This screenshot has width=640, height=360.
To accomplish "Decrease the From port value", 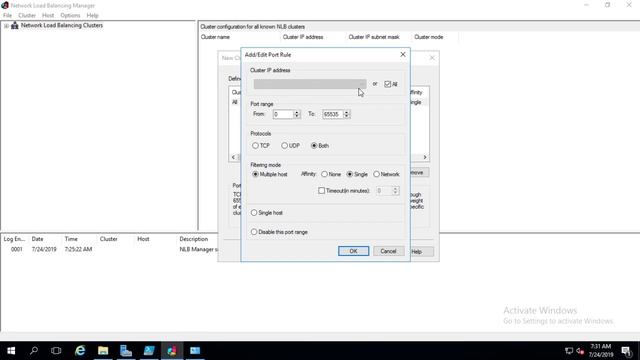I will (x=297, y=117).
